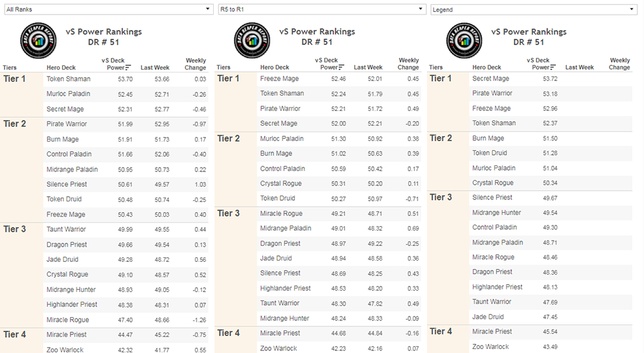Click Tier 3 label in Legend panel
Viewport: 644px width, 353px height.
pyautogui.click(x=441, y=197)
